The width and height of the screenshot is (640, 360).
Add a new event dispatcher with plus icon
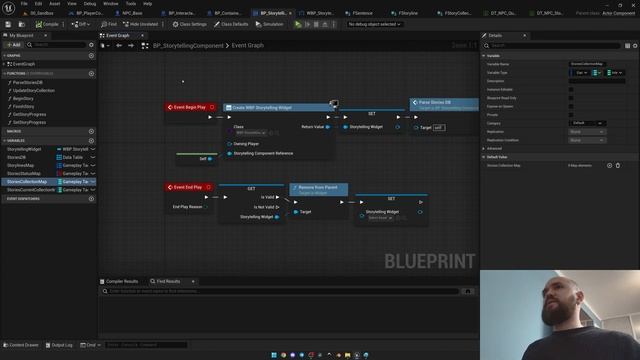(x=91, y=199)
